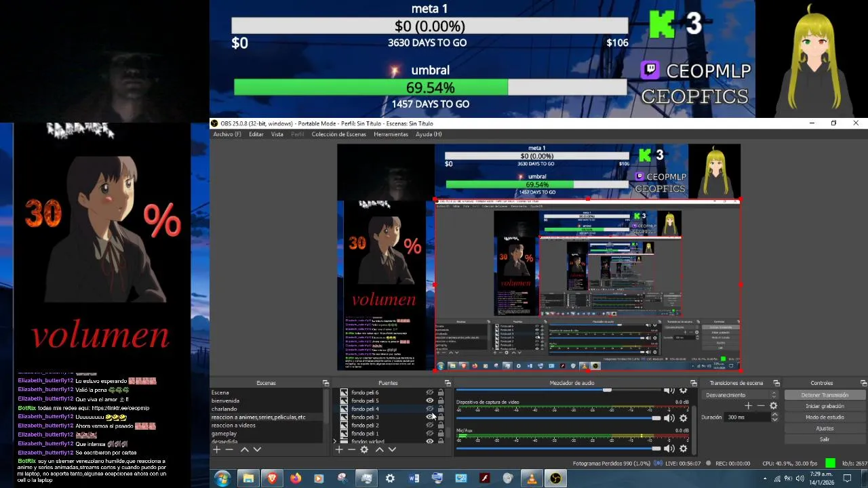Move selected source down in Fuentes

pos(392,449)
